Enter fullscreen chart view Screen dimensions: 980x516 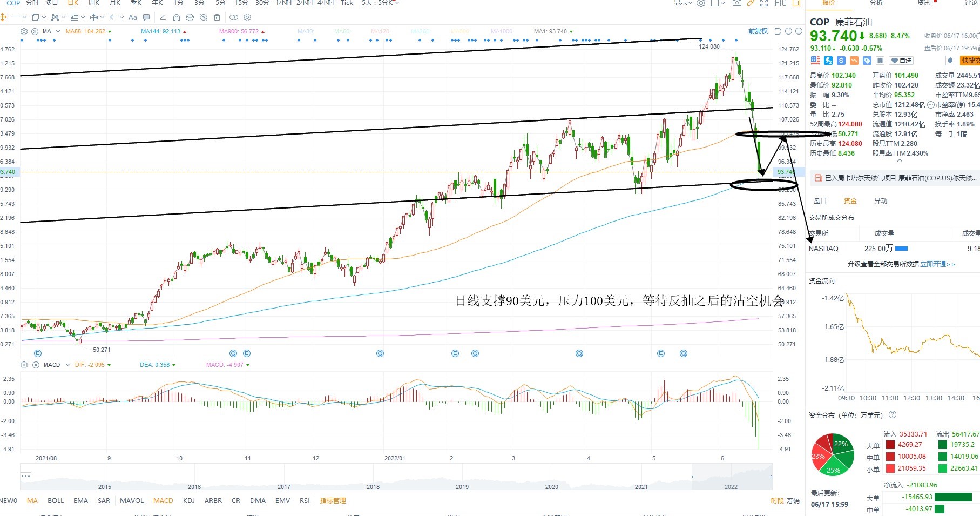click(x=764, y=3)
